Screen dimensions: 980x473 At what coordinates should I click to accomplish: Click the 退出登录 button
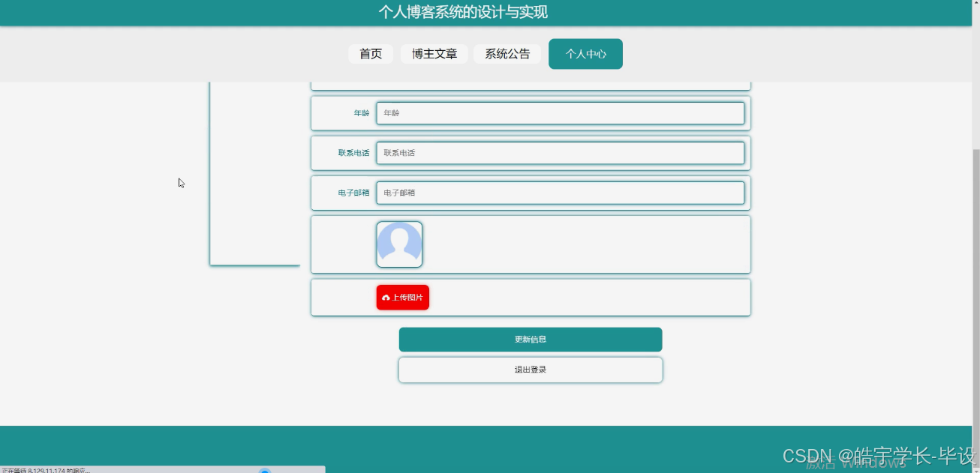pos(531,369)
